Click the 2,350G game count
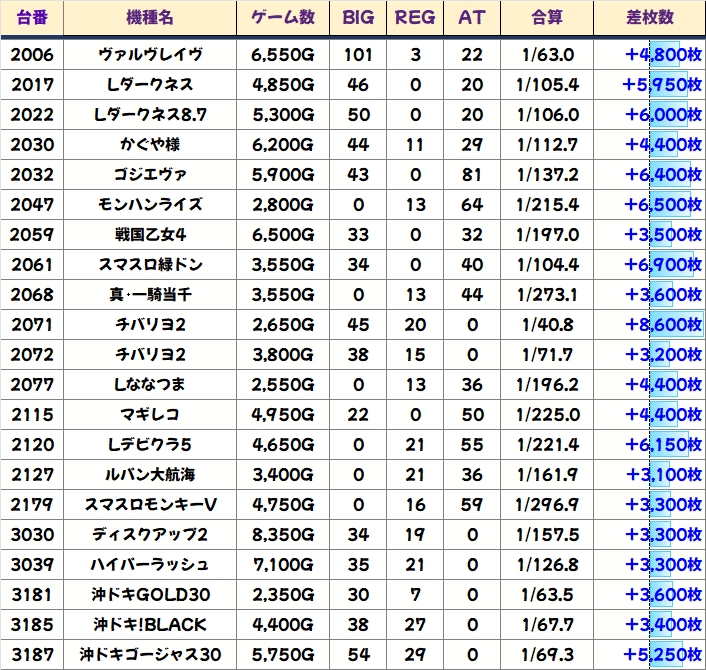706x670 pixels. click(x=283, y=595)
